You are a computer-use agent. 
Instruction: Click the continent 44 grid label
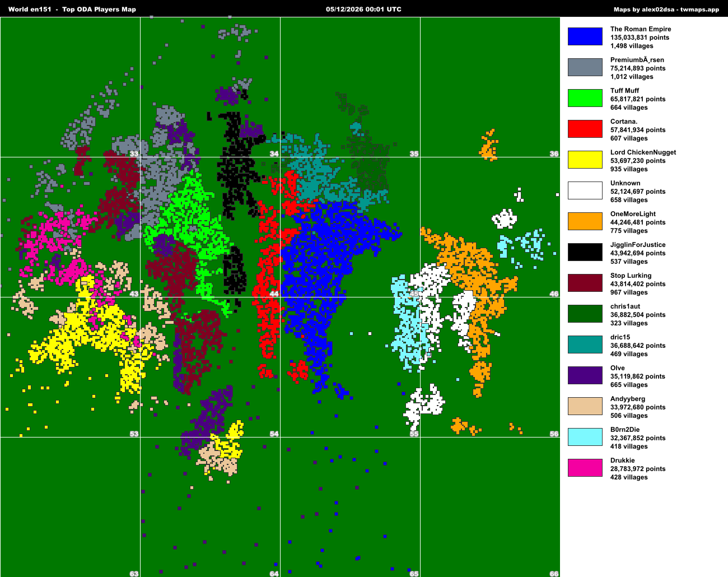coord(274,294)
